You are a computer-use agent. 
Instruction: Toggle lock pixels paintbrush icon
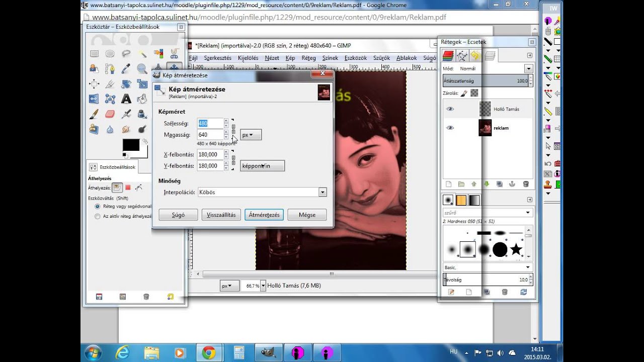(463, 93)
